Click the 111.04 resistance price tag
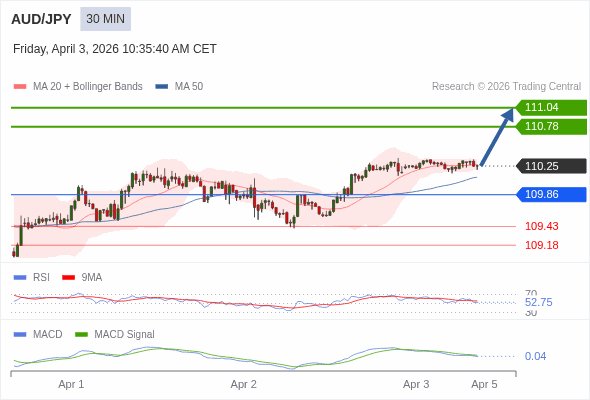This screenshot has height=400, width=590. click(x=551, y=108)
